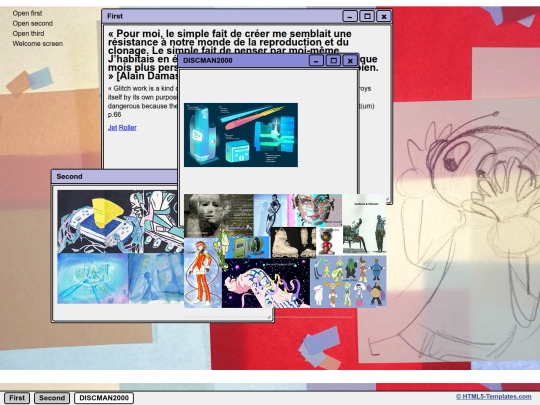The height and width of the screenshot is (405, 540).
Task: Open the green handheld gadgets image
Action: pos(248,248)
